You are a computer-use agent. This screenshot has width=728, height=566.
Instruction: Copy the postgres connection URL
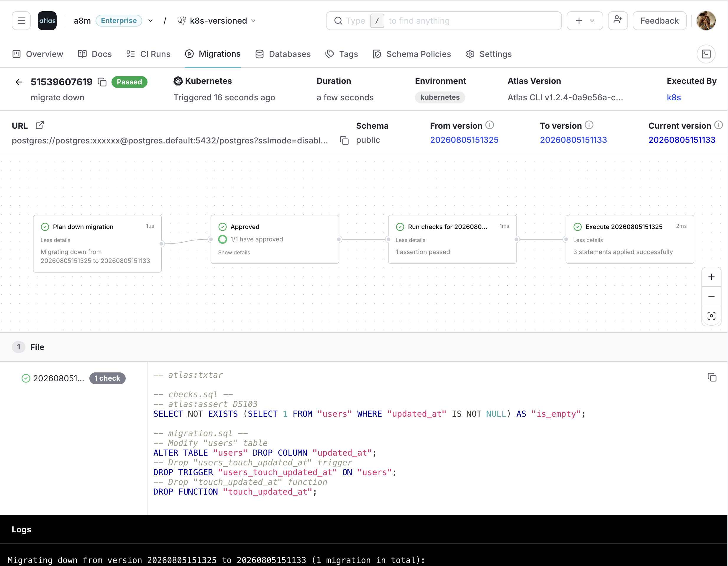pyautogui.click(x=344, y=140)
